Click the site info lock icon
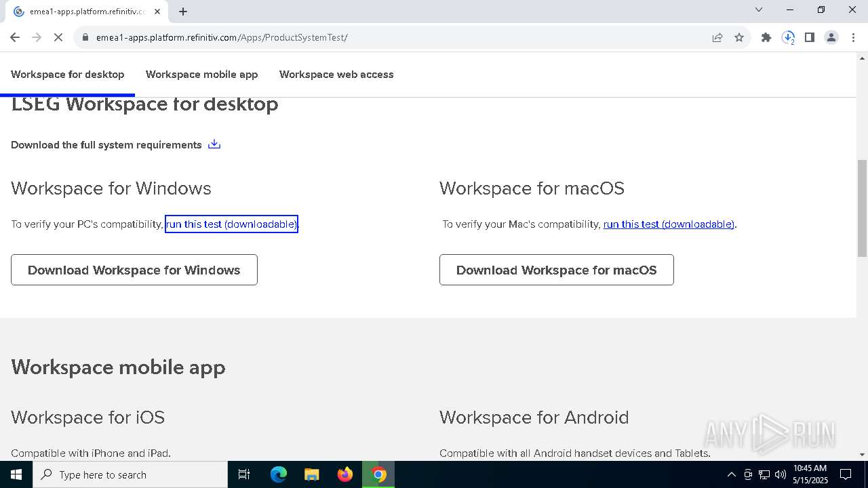Image resolution: width=868 pixels, height=488 pixels. click(x=85, y=37)
